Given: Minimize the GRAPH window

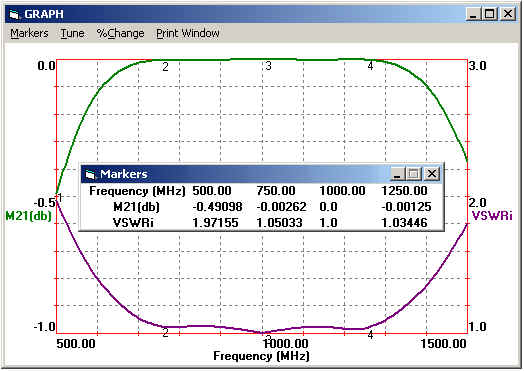Looking at the screenshot, I should 473,14.
